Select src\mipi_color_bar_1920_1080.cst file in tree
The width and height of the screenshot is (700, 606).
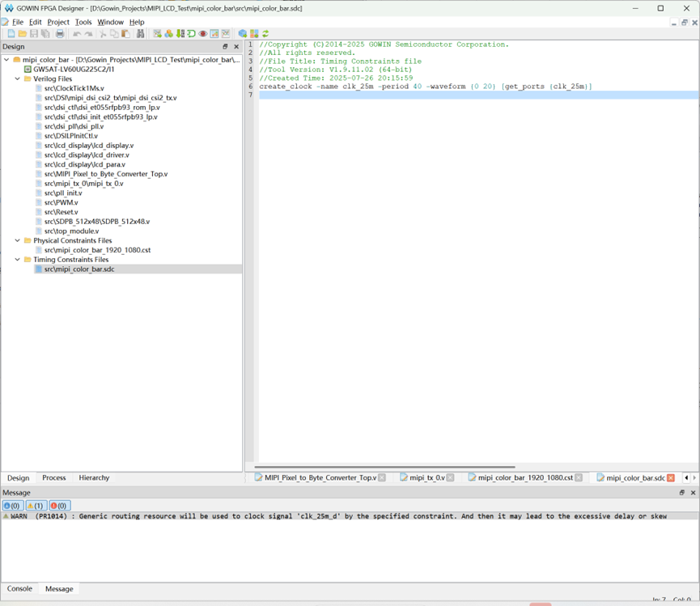[x=97, y=250]
